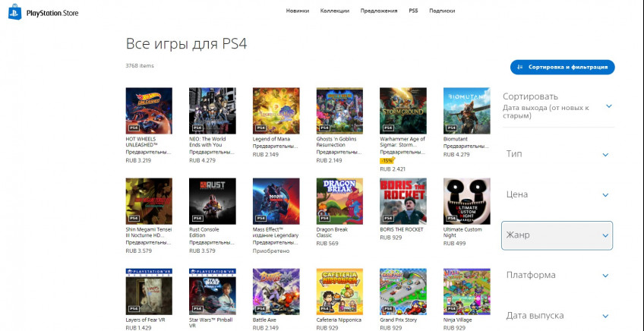The width and height of the screenshot is (644, 331).
Task: Click the Сортировка и фильтрация button
Action: (562, 67)
